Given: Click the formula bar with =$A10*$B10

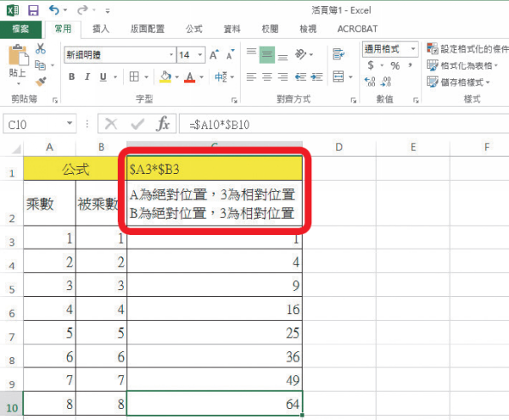Looking at the screenshot, I should pyautogui.click(x=344, y=125).
